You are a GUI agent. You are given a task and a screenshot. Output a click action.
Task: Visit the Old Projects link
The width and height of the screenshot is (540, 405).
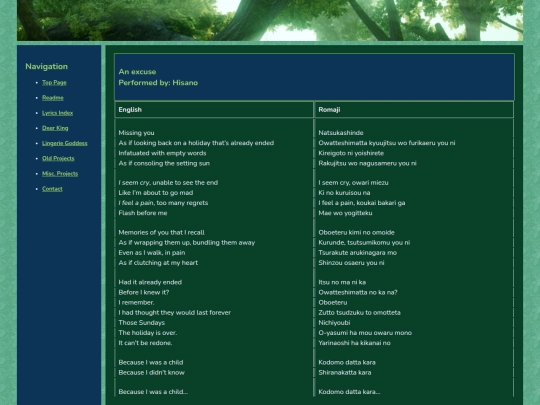(x=58, y=158)
